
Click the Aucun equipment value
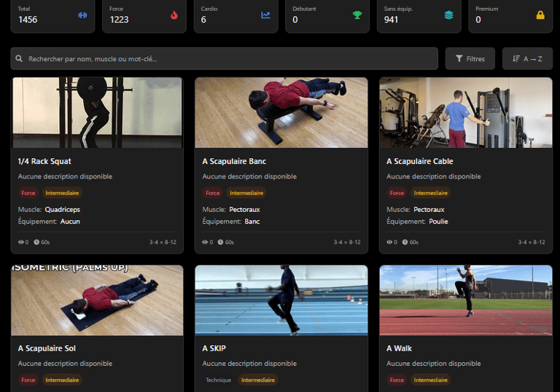pyautogui.click(x=70, y=222)
